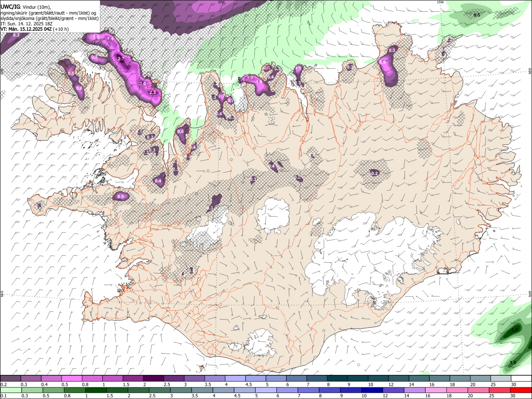Click the "2.0" snowfall value on the map

point(142,84)
